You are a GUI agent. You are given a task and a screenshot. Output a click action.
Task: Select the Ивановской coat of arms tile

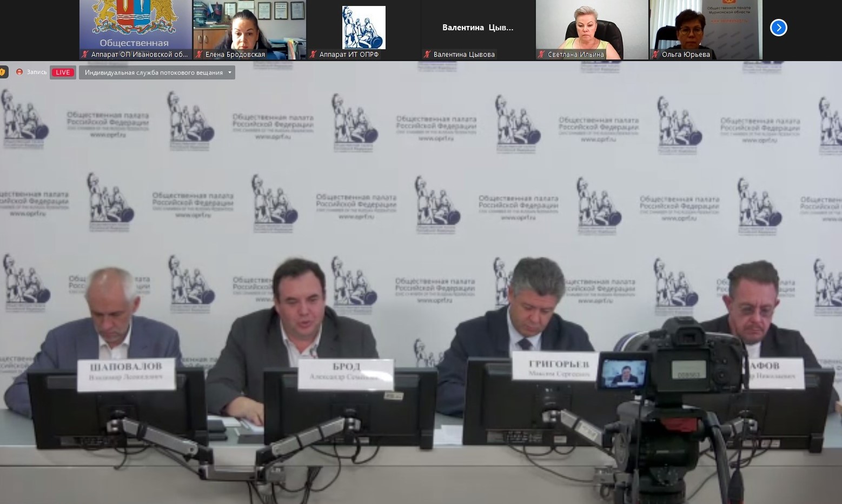click(135, 24)
